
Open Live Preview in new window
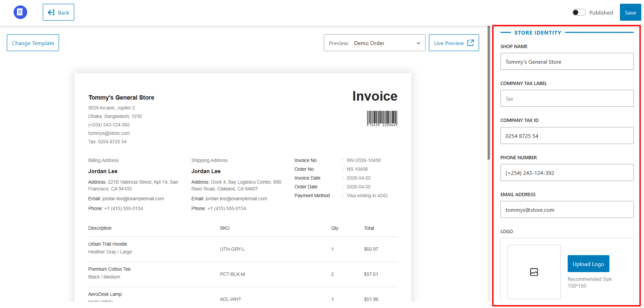[454, 43]
